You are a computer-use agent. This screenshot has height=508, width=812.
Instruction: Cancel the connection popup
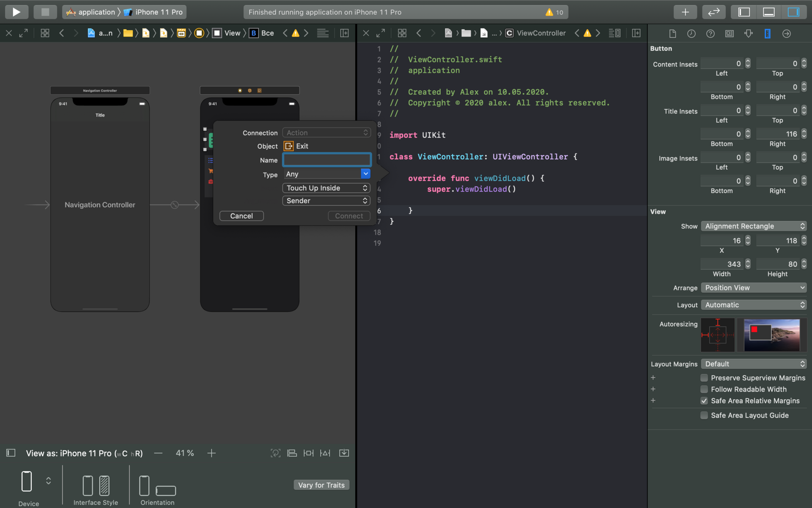(241, 216)
